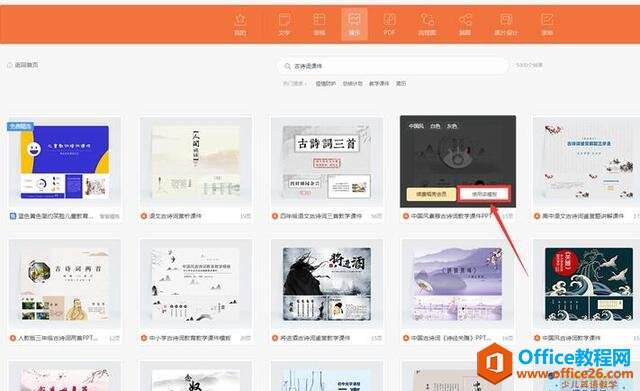Click the blue icon before the smiley template title
The width and height of the screenshot is (640, 391).
(x=13, y=216)
